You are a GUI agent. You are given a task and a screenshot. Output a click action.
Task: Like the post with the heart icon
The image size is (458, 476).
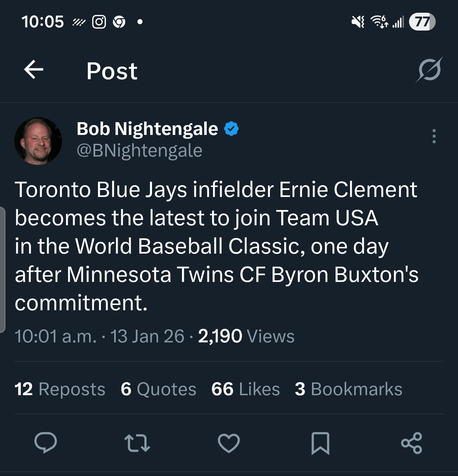tap(229, 443)
